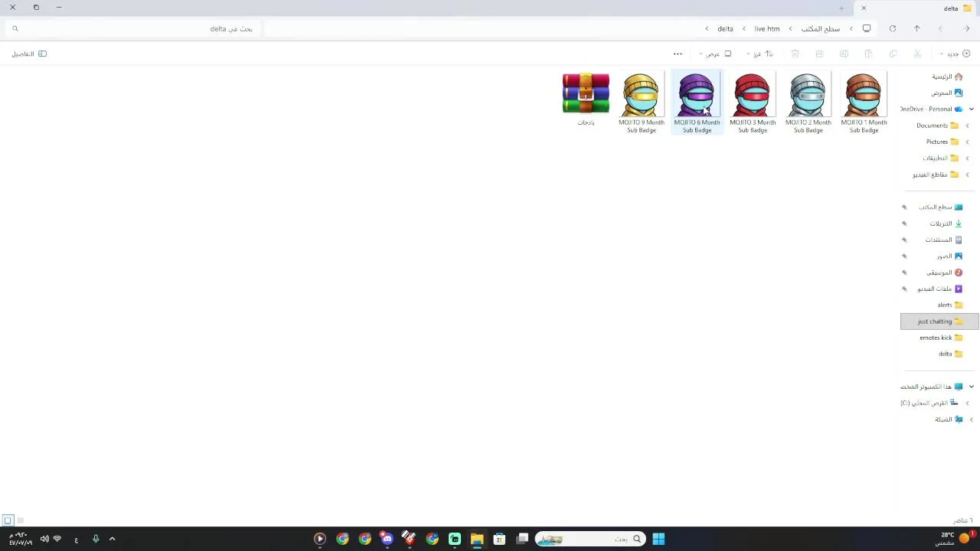Click the delta breadcrumb in address bar

[725, 29]
